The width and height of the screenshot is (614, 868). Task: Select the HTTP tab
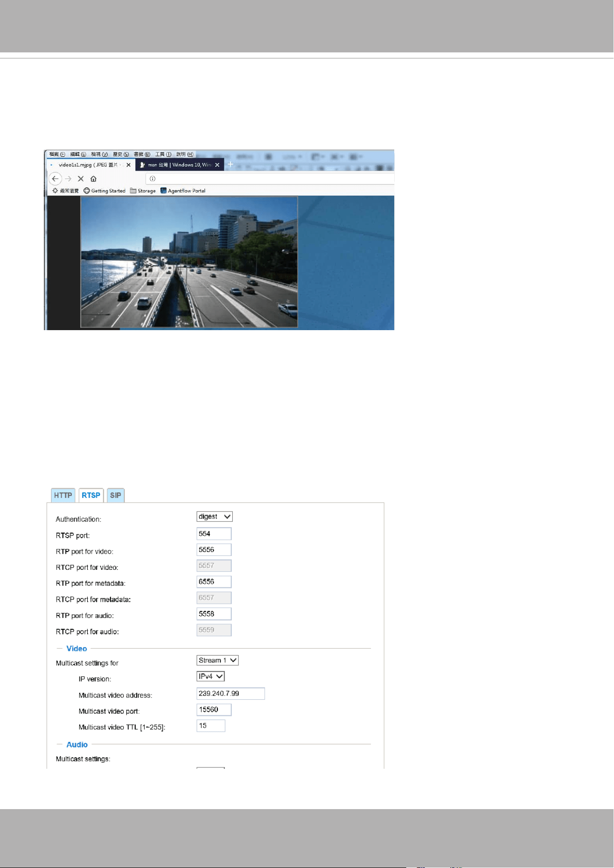tap(63, 495)
